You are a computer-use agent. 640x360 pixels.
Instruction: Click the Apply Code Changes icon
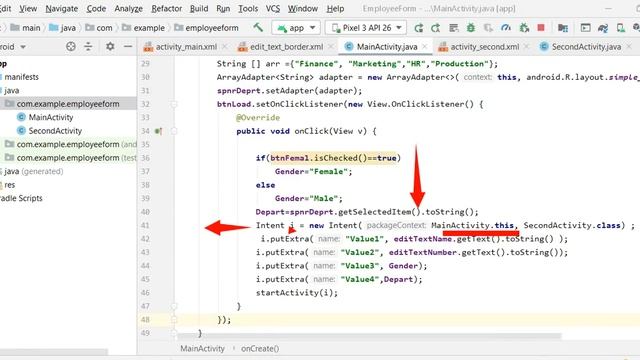(x=436, y=28)
